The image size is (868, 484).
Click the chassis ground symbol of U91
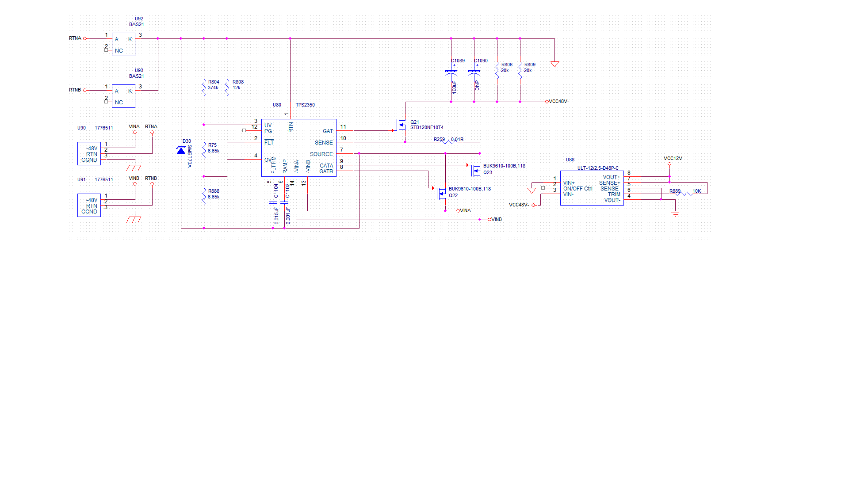pos(134,219)
